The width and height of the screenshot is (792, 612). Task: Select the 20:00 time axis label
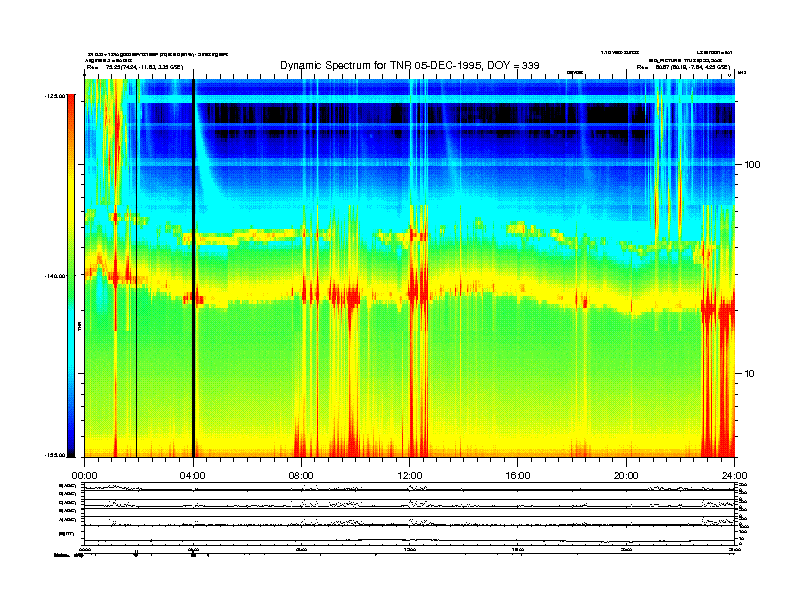[626, 476]
